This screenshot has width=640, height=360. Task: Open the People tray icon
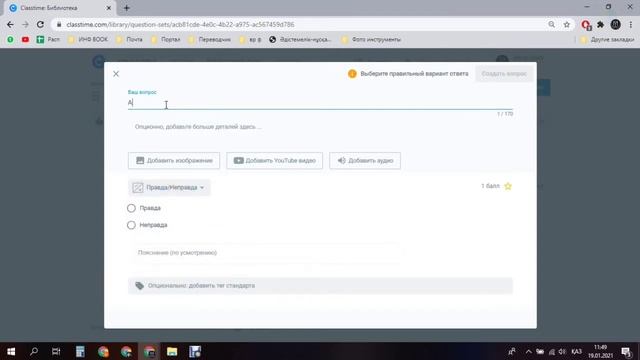[512, 351]
